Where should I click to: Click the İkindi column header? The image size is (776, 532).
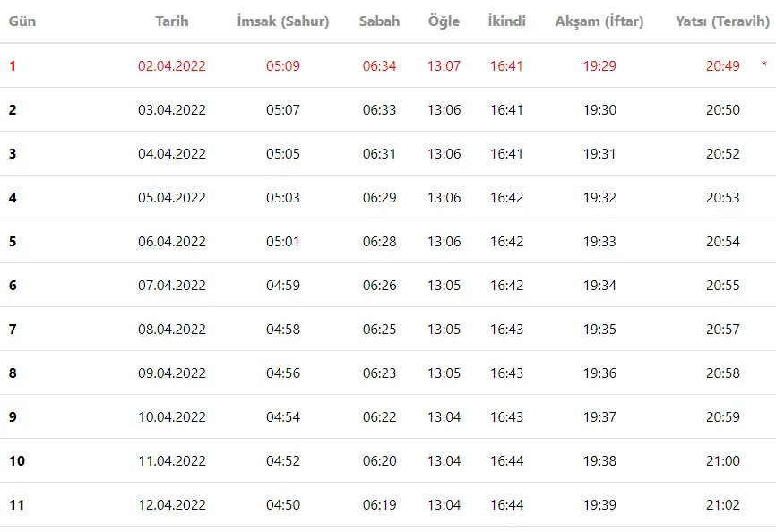pyautogui.click(x=507, y=21)
